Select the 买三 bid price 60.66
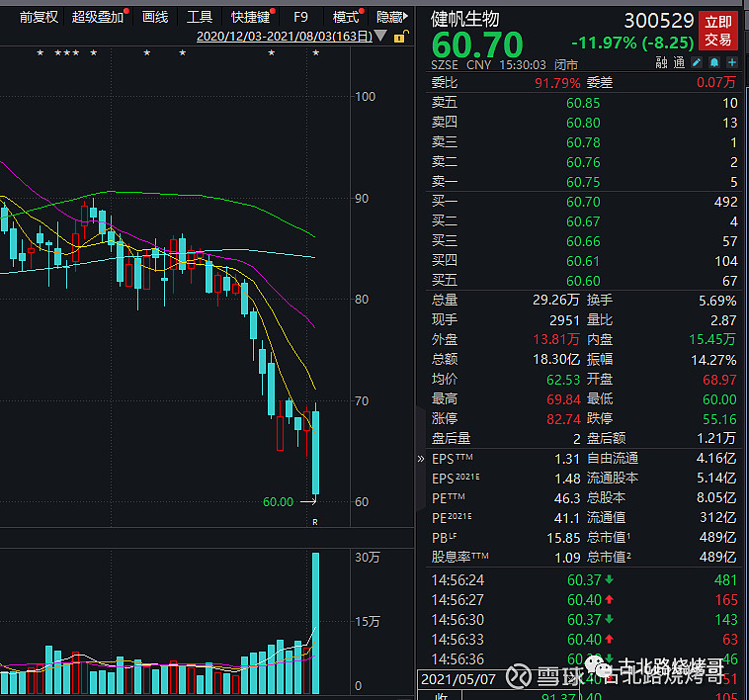 (583, 242)
